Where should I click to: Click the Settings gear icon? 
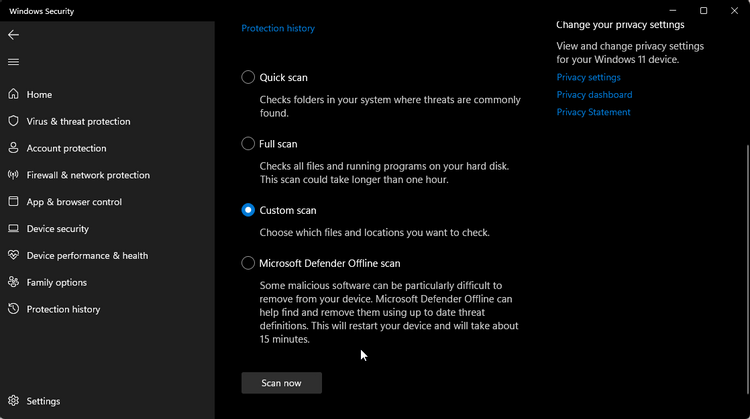coord(13,401)
